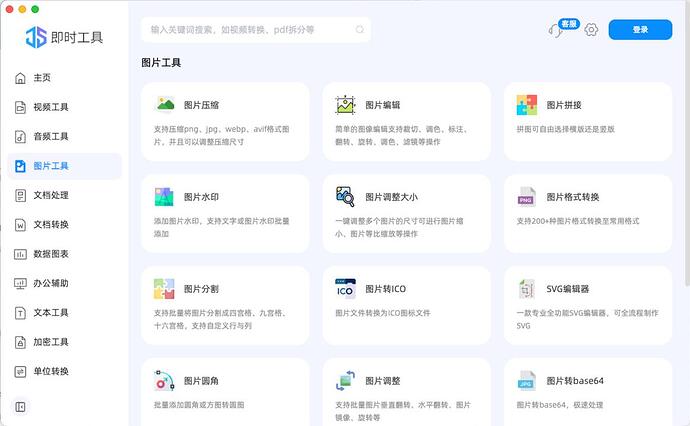Viewport: 690px width, 426px height.
Task: Click the SVG编辑器 icon
Action: 527,288
